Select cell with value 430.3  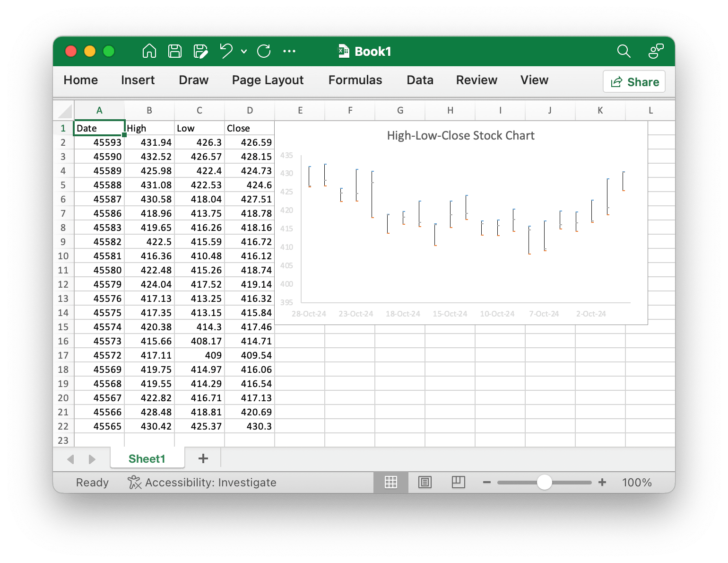coord(250,426)
